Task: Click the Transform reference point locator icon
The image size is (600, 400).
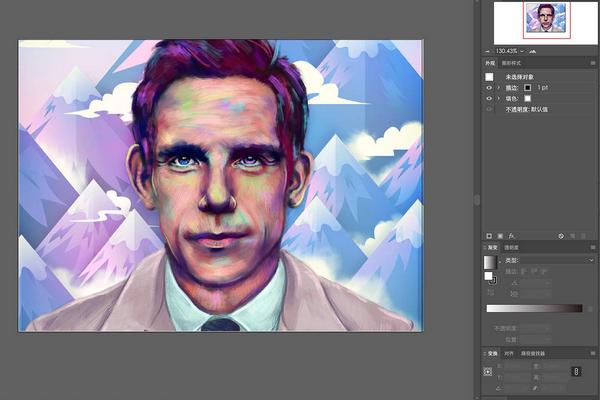Action: (x=488, y=372)
